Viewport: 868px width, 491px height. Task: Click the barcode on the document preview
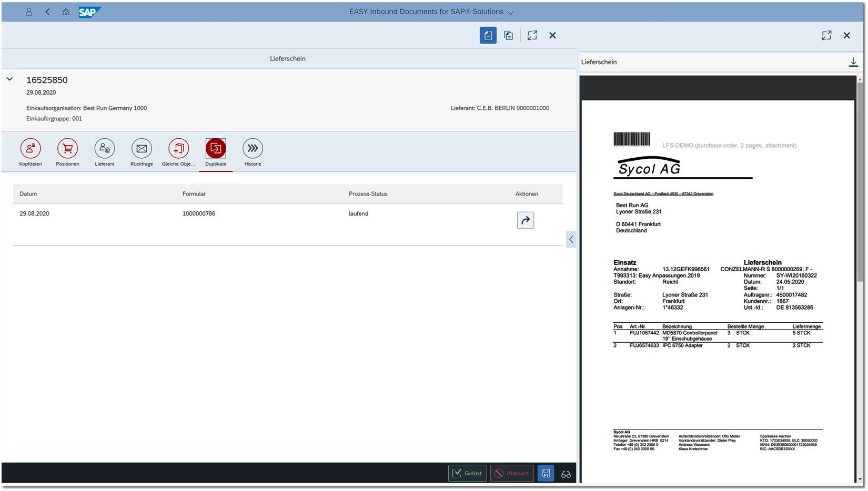point(632,139)
